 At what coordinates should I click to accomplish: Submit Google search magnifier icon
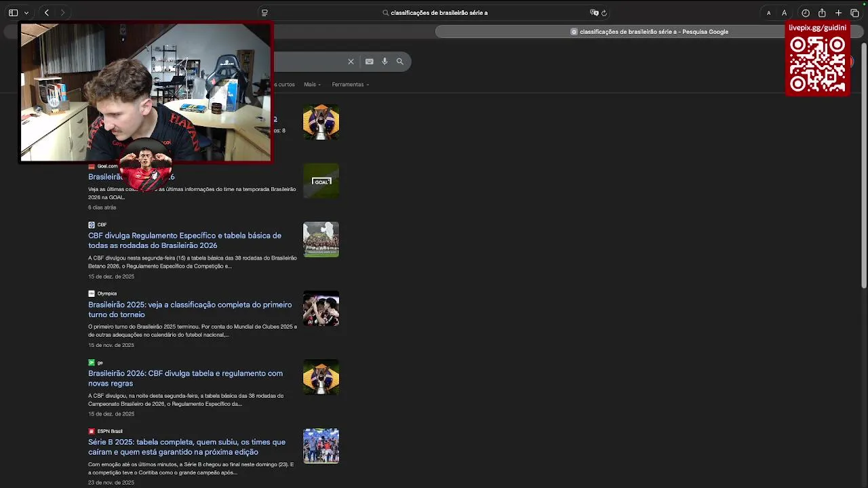coord(400,62)
